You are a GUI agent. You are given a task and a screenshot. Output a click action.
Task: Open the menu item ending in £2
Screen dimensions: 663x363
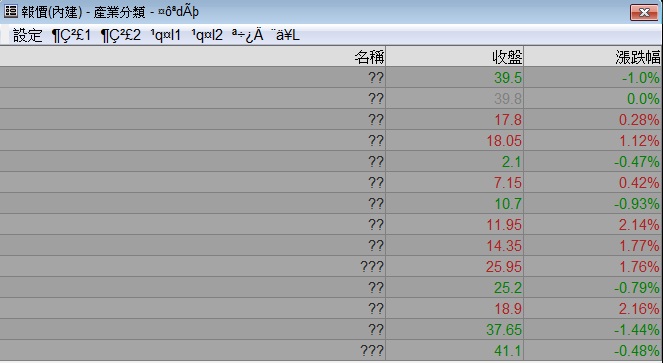point(121,35)
